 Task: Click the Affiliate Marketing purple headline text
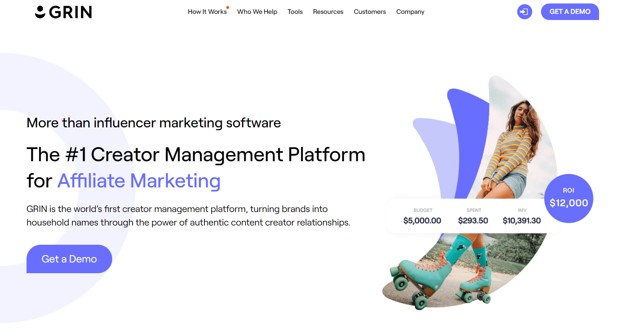139,181
